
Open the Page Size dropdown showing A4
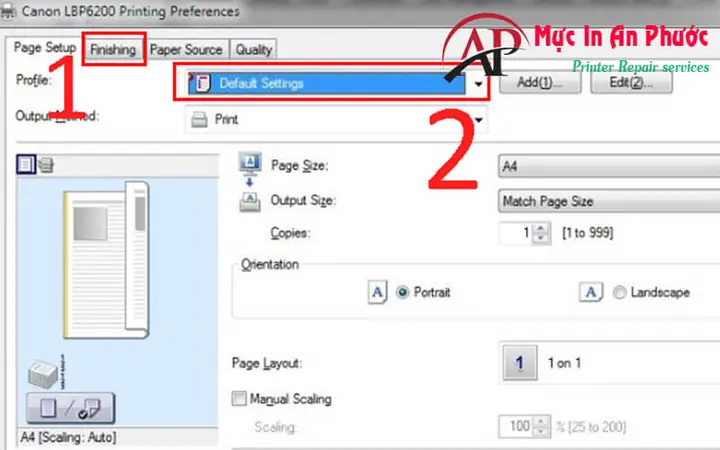click(609, 166)
